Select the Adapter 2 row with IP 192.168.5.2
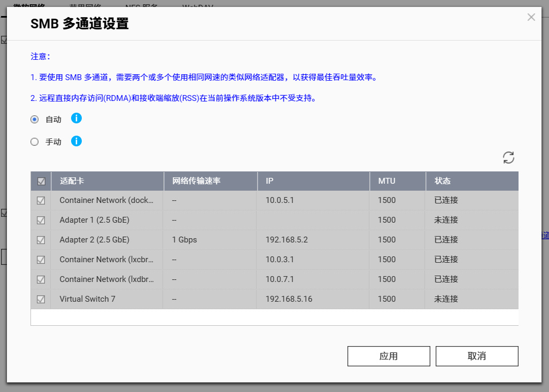Viewport: 549px width, 392px height. coord(275,240)
